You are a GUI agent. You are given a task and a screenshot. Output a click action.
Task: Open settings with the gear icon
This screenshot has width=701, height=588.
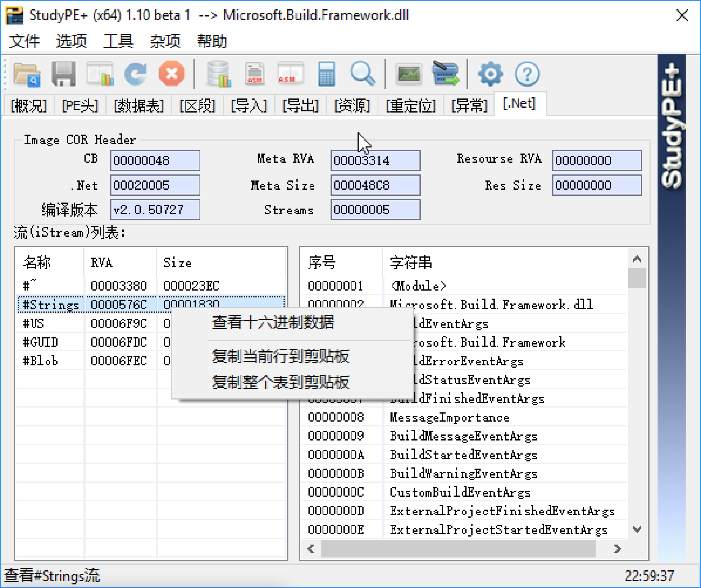tap(490, 74)
